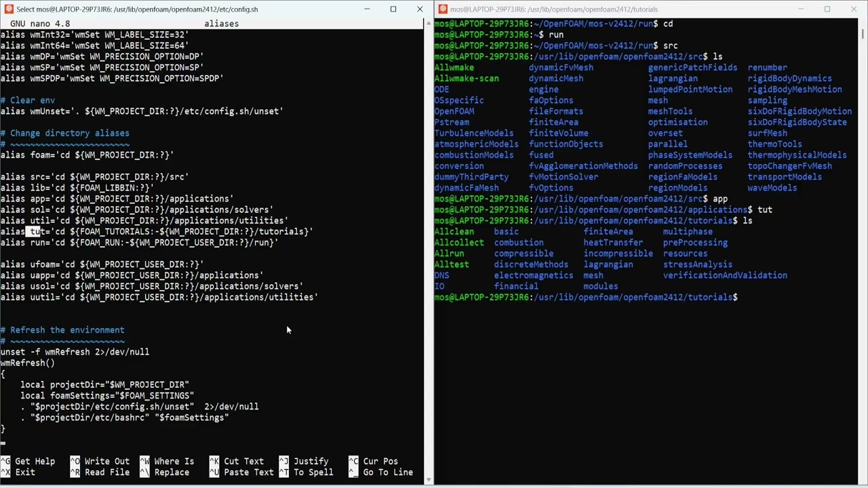Click 'TurbulenceModels' in the right terminal

coord(474,133)
